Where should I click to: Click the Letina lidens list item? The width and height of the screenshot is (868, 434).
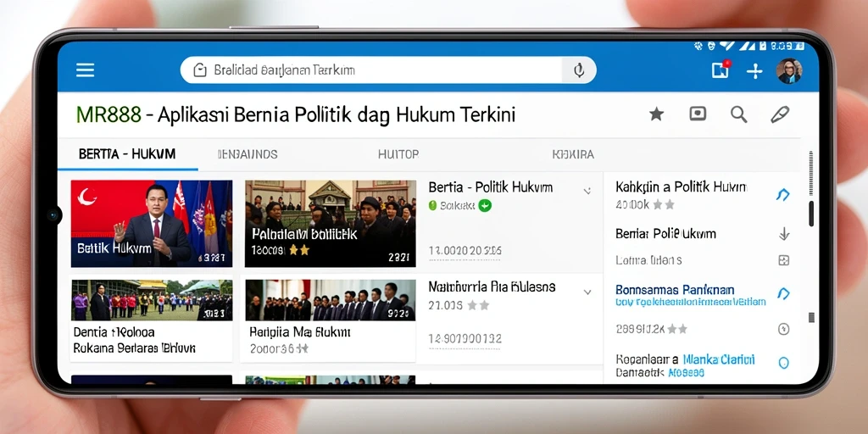click(648, 260)
